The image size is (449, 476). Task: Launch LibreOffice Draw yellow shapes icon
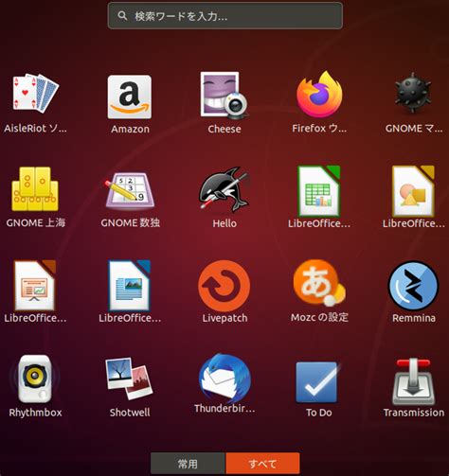tap(413, 191)
